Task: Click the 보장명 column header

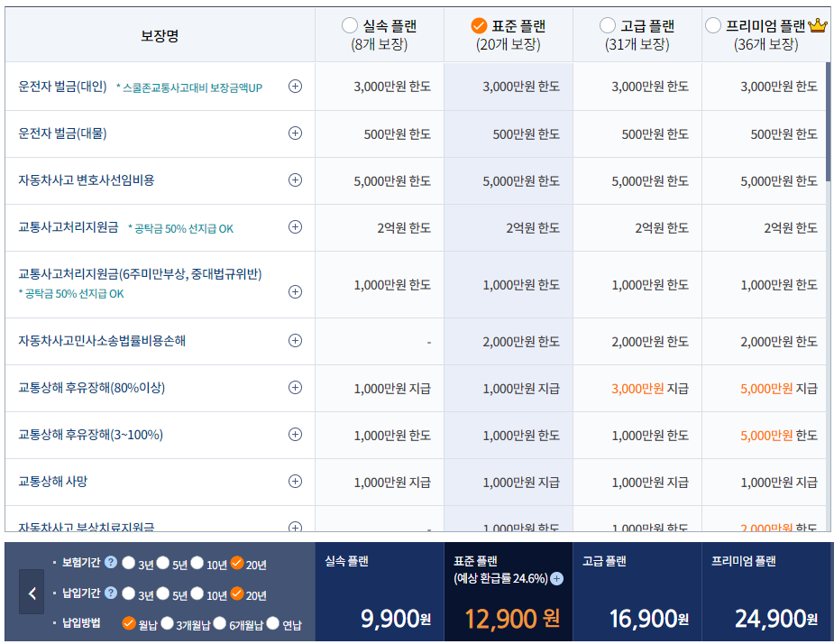Action: click(160, 36)
